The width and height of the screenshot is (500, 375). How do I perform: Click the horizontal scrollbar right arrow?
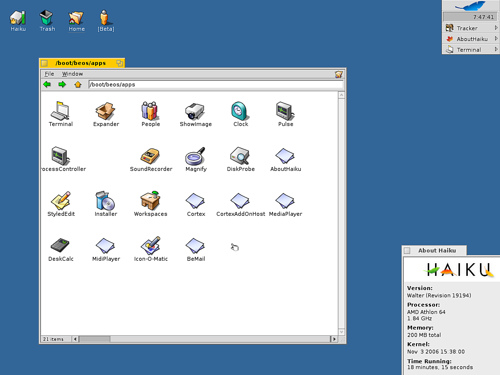[x=334, y=339]
